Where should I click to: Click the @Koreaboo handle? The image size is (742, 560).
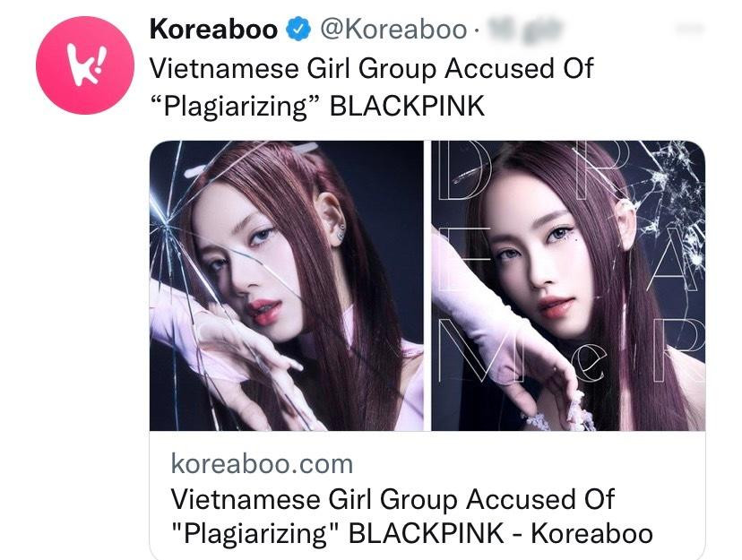(x=393, y=30)
